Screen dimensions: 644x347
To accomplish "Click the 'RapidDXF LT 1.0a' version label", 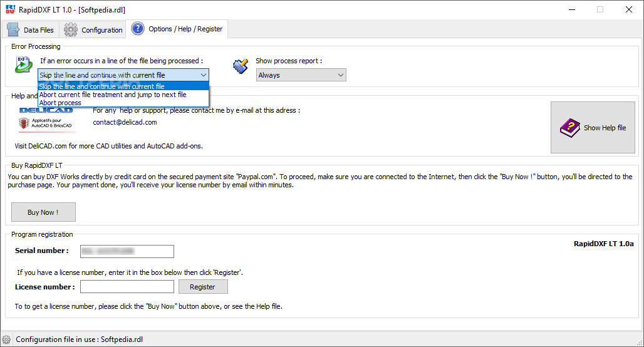I will [x=603, y=244].
